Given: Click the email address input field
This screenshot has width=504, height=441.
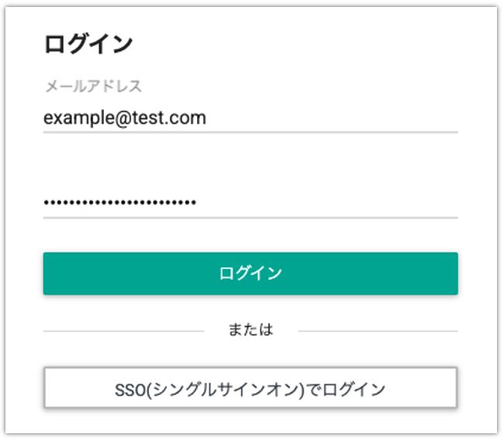Looking at the screenshot, I should pos(250,119).
